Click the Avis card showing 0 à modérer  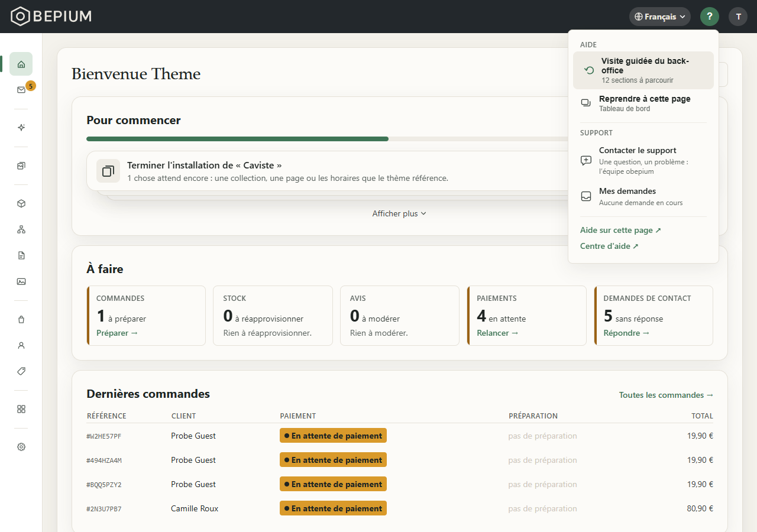click(x=400, y=316)
